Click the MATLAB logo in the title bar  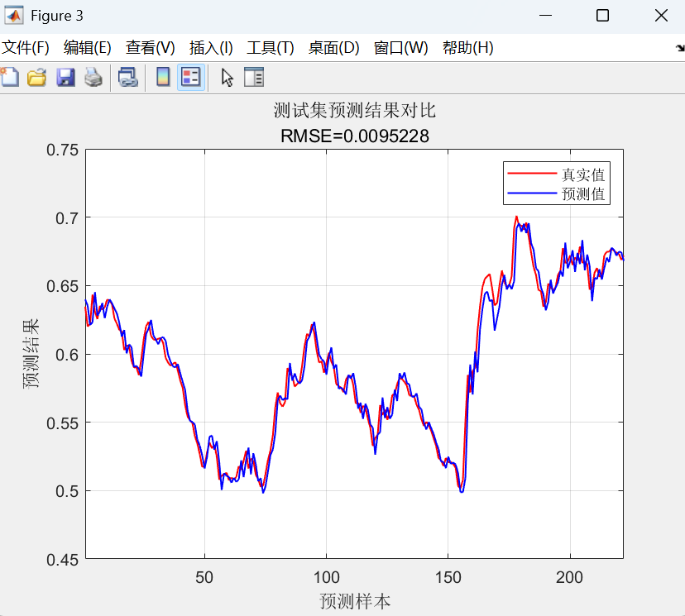click(13, 16)
